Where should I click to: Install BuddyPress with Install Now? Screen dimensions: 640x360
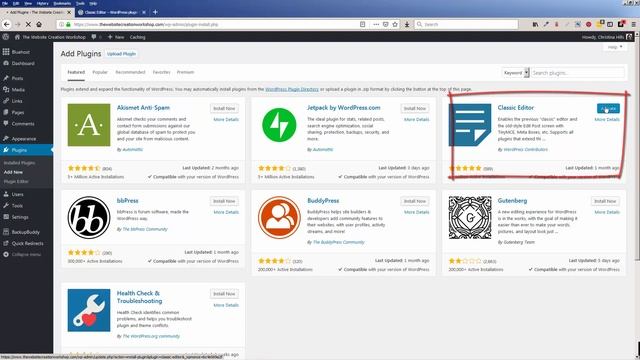(415, 201)
